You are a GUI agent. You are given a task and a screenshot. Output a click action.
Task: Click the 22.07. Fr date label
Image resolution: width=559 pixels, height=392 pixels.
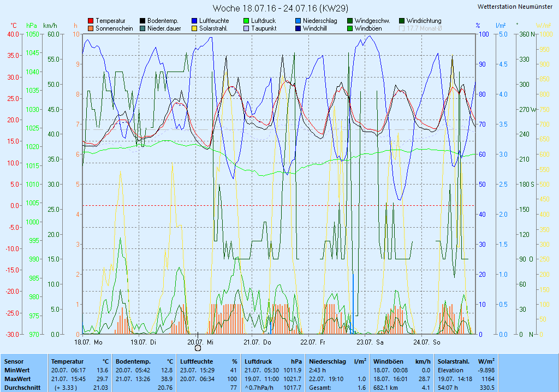click(313, 342)
